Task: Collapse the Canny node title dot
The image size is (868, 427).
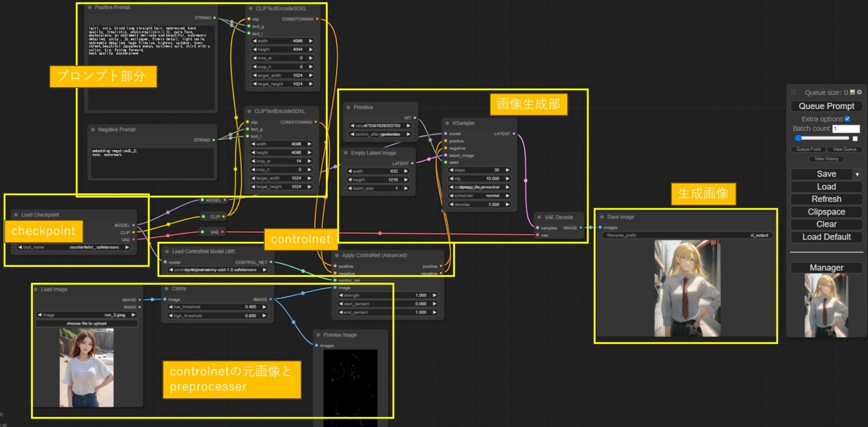Action: coord(166,288)
